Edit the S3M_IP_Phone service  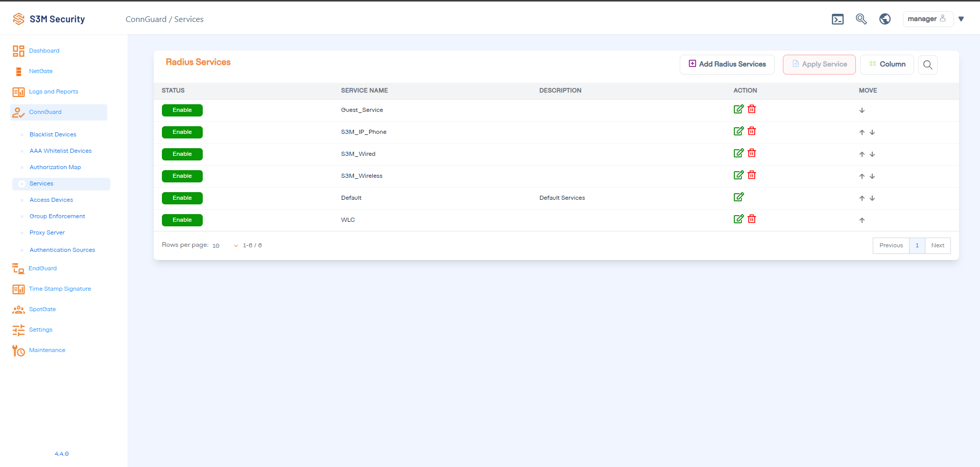click(x=738, y=131)
